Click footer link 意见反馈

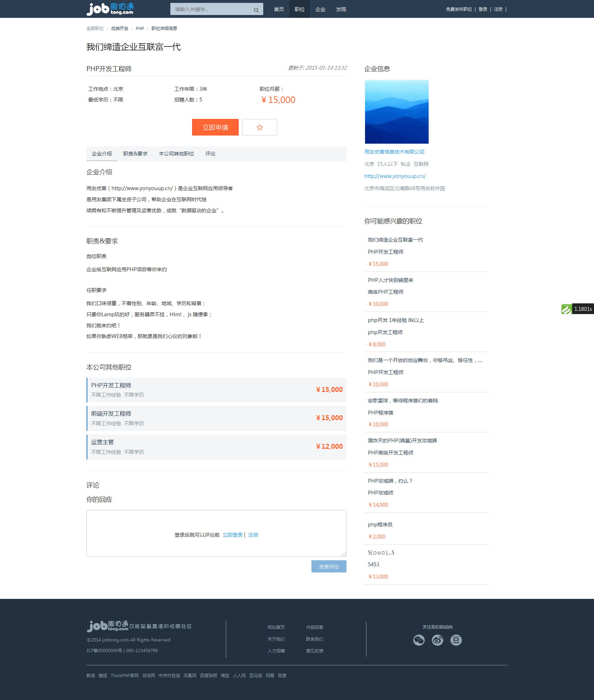coord(315,651)
